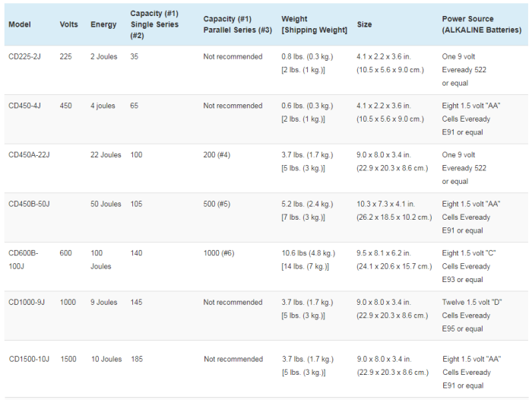Click the Size column header
The height and width of the screenshot is (403, 532).
pyautogui.click(x=365, y=24)
